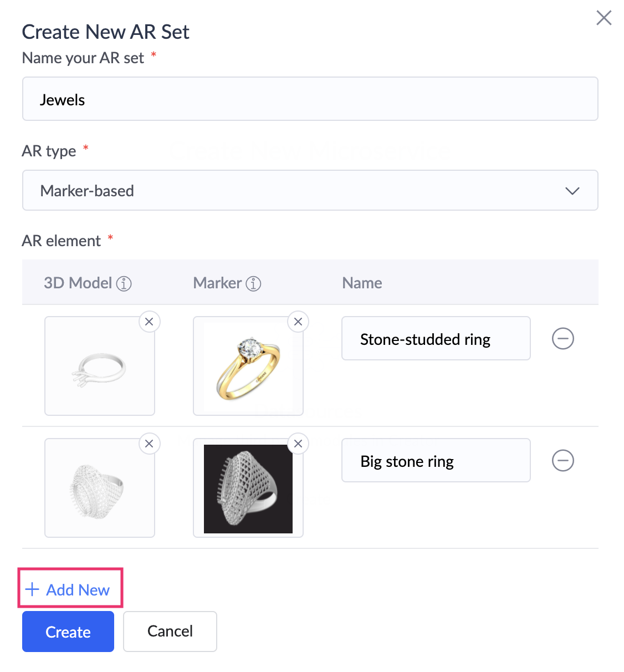Focus the Jewels name input field
Image resolution: width=624 pixels, height=672 pixels.
coord(310,99)
